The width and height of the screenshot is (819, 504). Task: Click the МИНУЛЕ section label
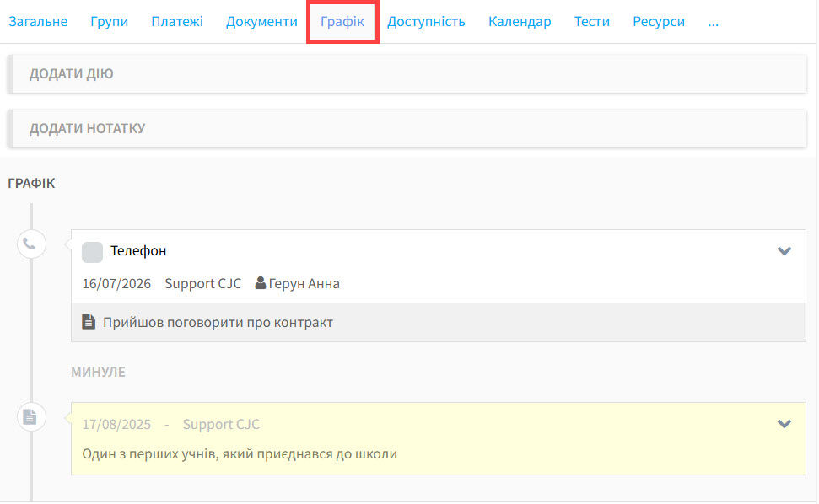click(x=98, y=372)
